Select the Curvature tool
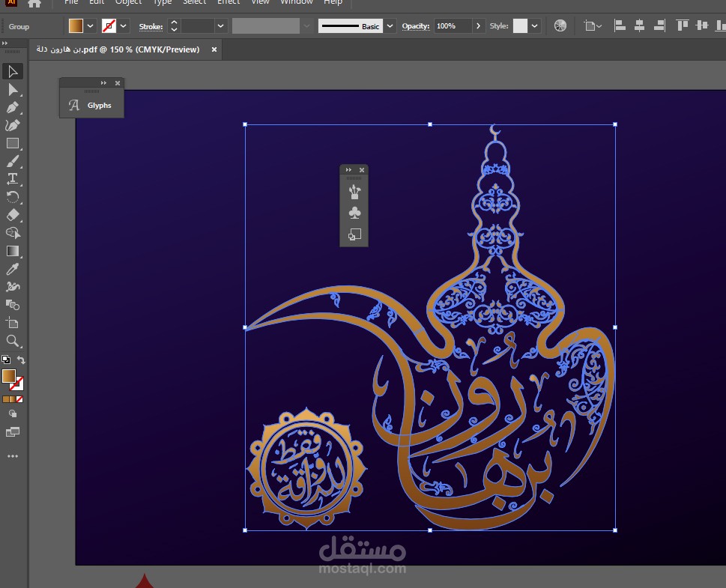 13,126
